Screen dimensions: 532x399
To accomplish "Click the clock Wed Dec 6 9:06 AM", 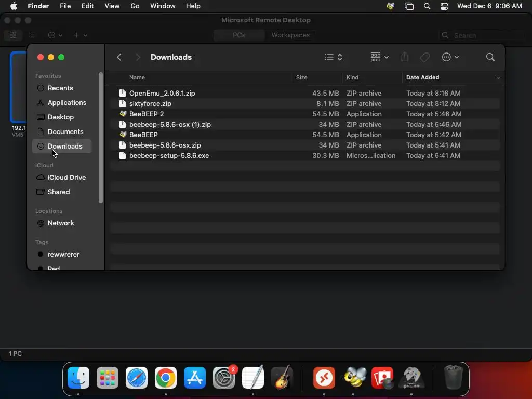I will 489,6.
